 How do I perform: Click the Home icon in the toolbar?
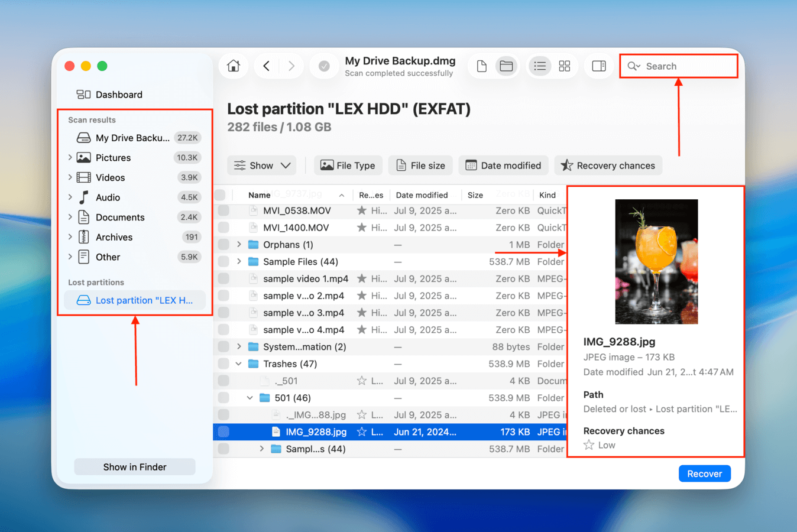tap(233, 66)
